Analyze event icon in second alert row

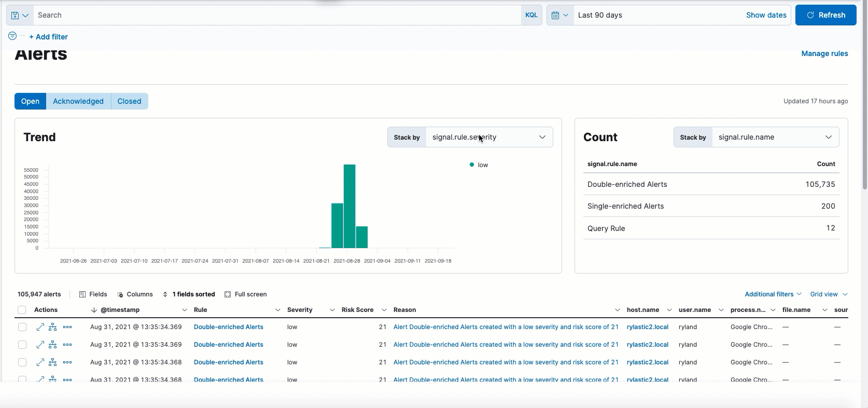[53, 345]
